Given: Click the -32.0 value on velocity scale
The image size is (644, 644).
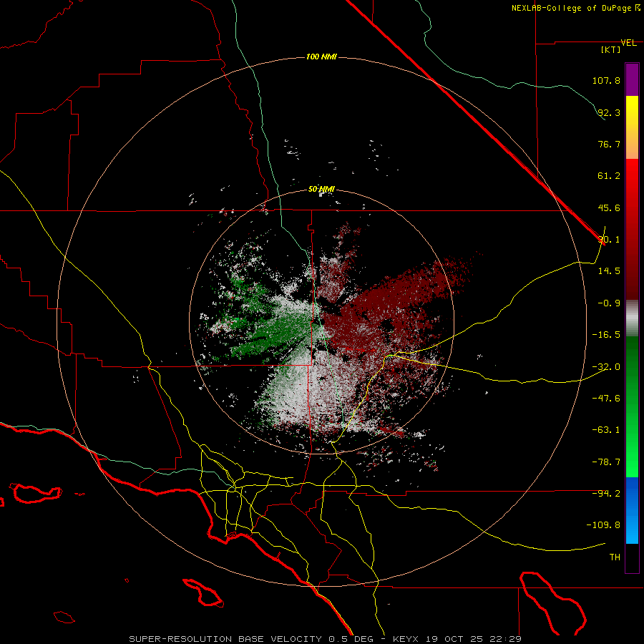Looking at the screenshot, I should 606,367.
